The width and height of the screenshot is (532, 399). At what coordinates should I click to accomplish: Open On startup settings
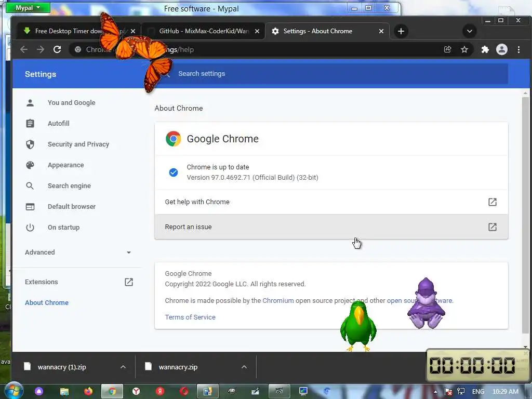coord(63,228)
